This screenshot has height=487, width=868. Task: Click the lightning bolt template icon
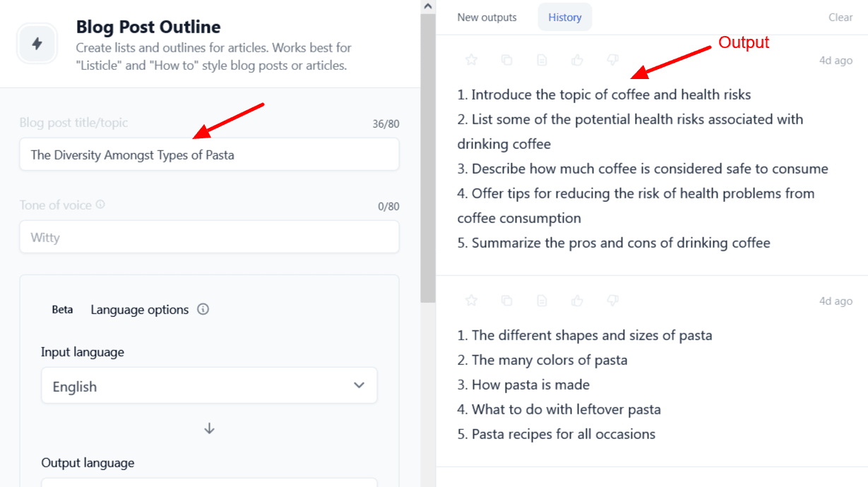click(x=37, y=44)
